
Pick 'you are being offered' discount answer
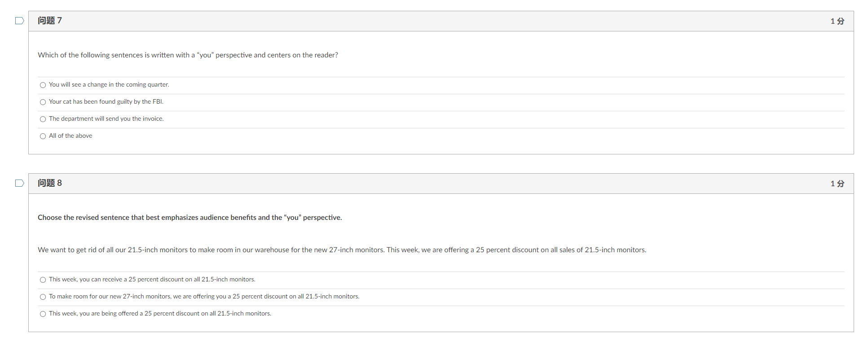[43, 314]
